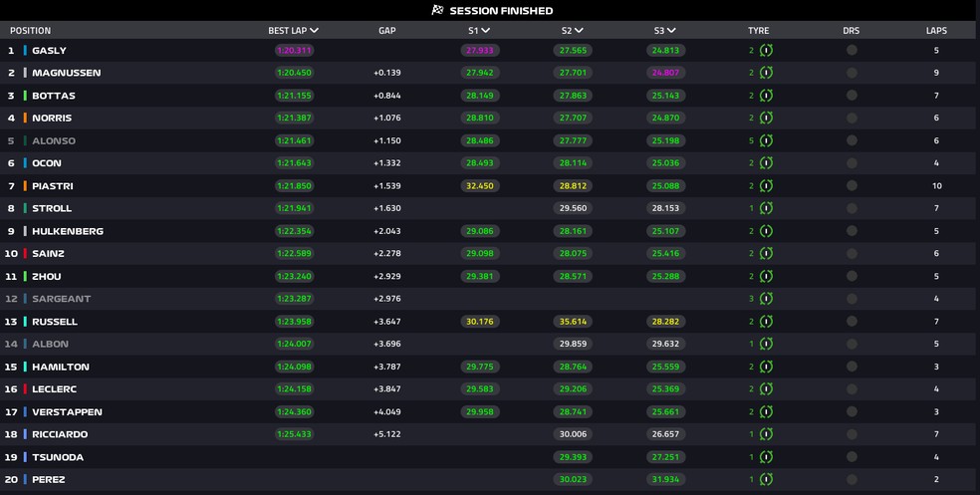Click Magnussen's tyre compound icon
The image size is (980, 495).
click(x=766, y=73)
